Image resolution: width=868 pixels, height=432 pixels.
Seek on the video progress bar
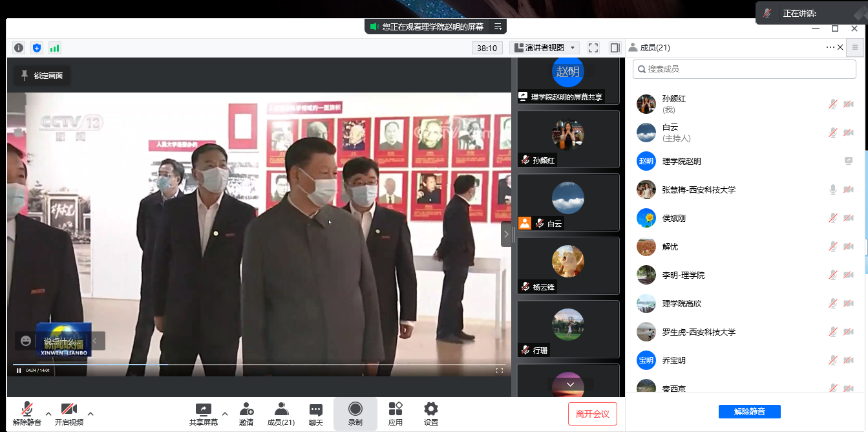point(259,365)
